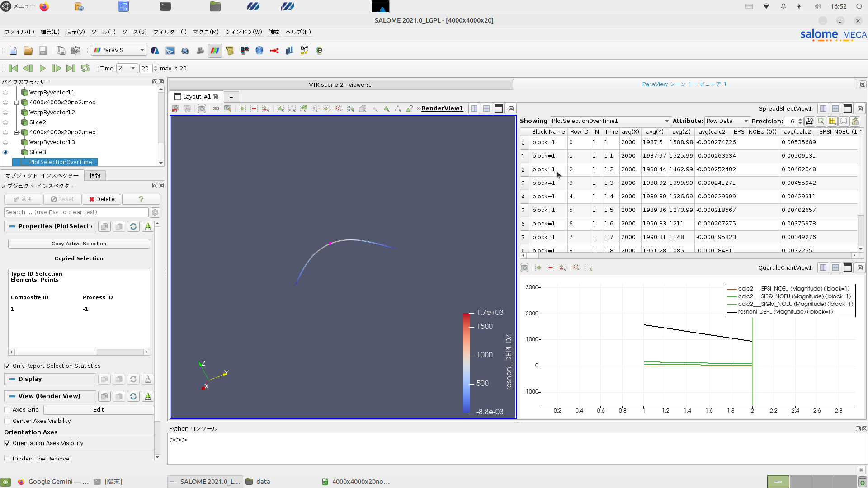Open the Attribute Row Data dropdown

[727, 121]
